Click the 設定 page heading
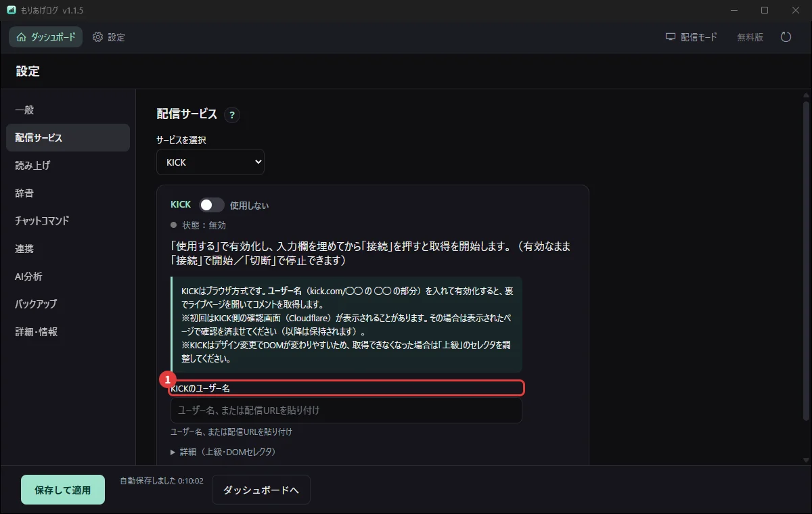The image size is (812, 514). [28, 71]
